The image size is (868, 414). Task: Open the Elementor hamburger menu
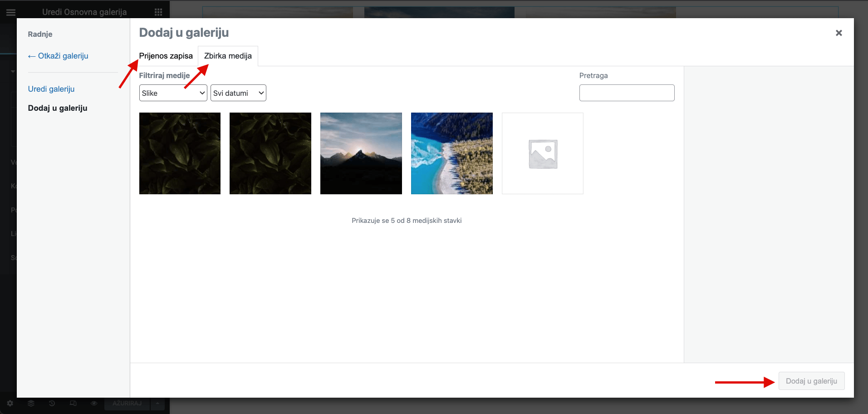click(11, 12)
